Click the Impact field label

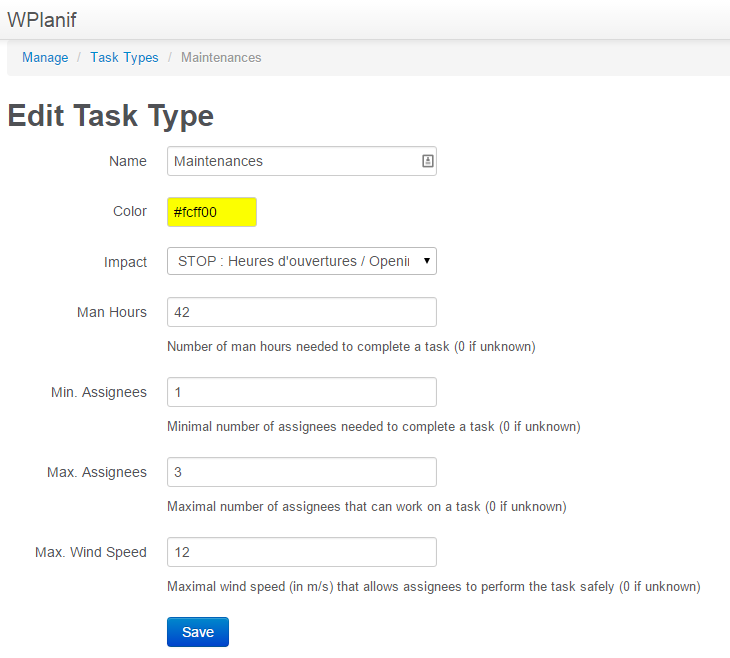(126, 262)
